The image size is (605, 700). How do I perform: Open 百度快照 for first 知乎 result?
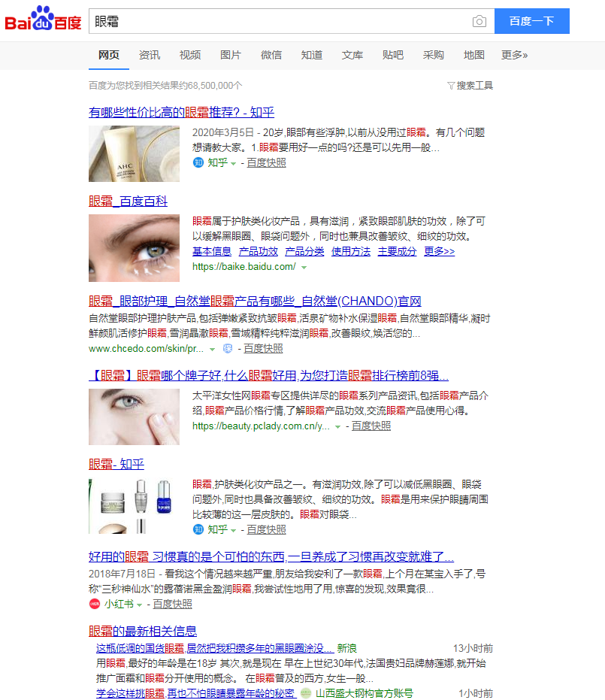(266, 162)
